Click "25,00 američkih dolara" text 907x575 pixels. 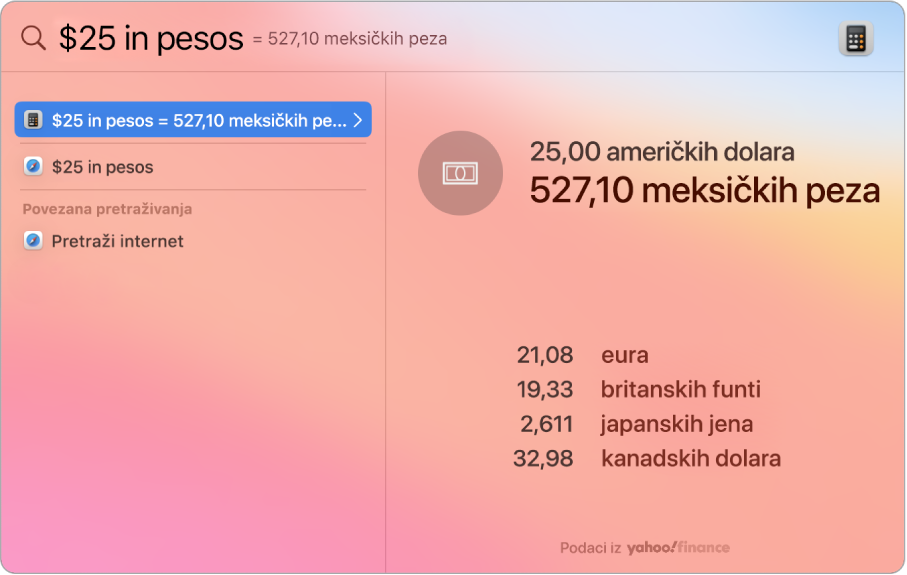pos(662,152)
